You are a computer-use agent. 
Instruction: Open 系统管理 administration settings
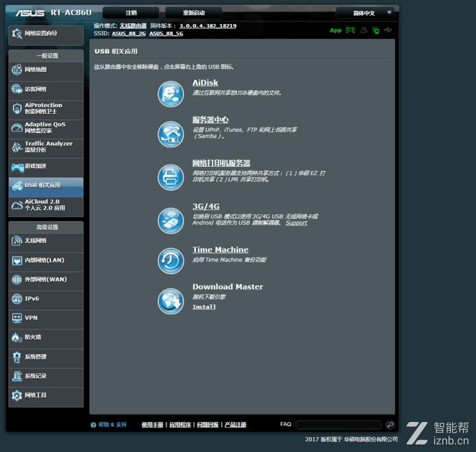46,357
